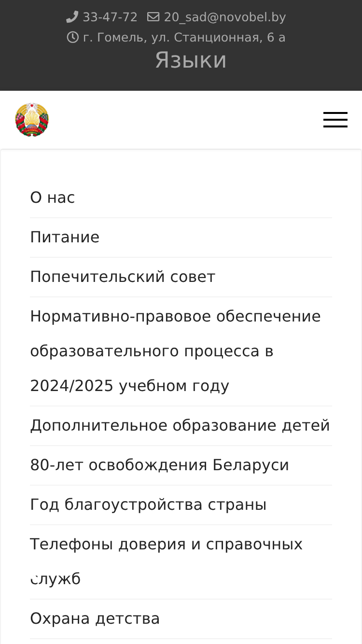The image size is (362, 644).
Task: Open email link 20_sad@novobel.by
Action: click(x=225, y=17)
